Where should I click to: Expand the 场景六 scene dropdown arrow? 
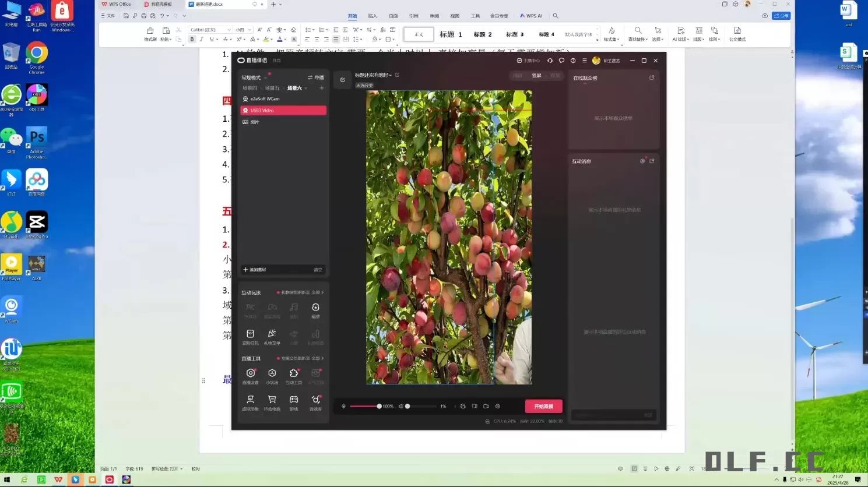(x=306, y=89)
